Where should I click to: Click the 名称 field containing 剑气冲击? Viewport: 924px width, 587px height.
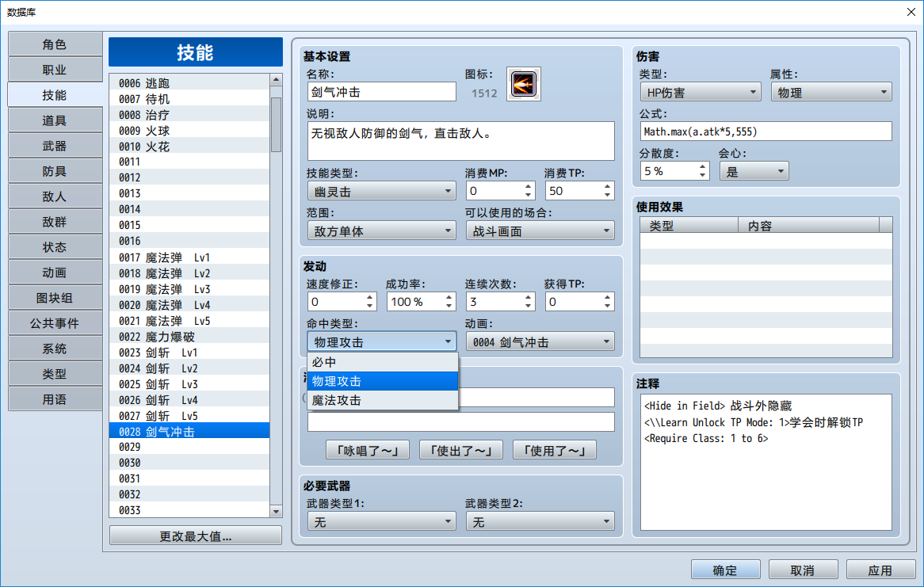point(381,92)
